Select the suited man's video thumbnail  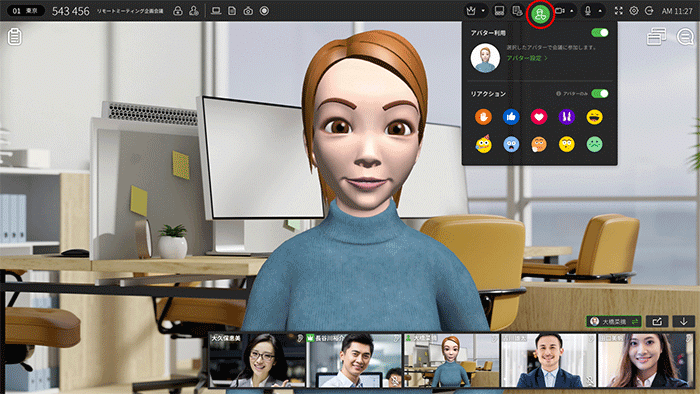pos(548,360)
